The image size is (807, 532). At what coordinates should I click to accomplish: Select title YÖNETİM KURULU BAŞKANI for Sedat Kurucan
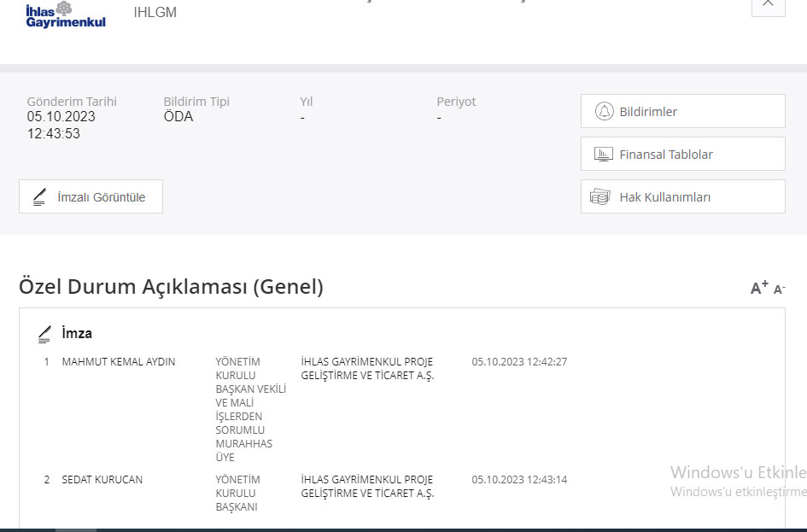(237, 493)
